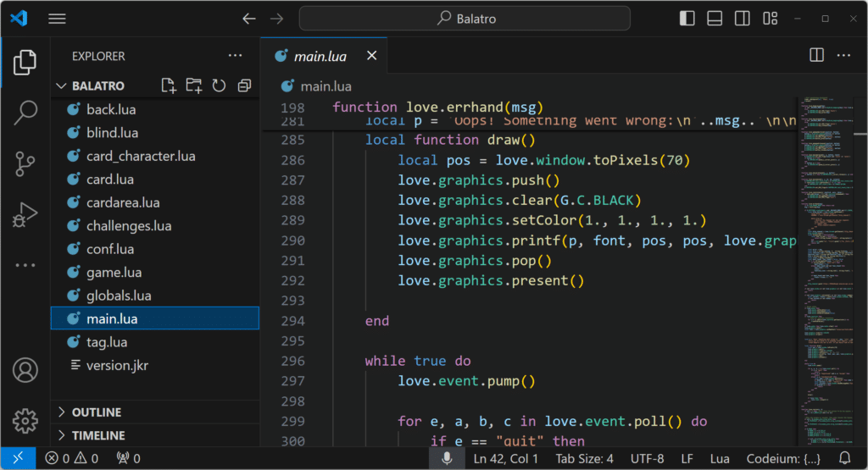Expand the TIMELINE section
The height and width of the screenshot is (470, 868).
pyautogui.click(x=98, y=435)
